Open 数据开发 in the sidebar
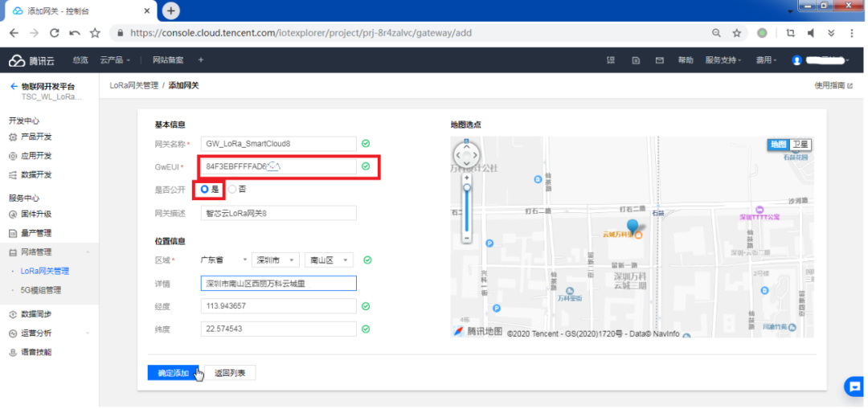868x409 pixels. (x=36, y=174)
